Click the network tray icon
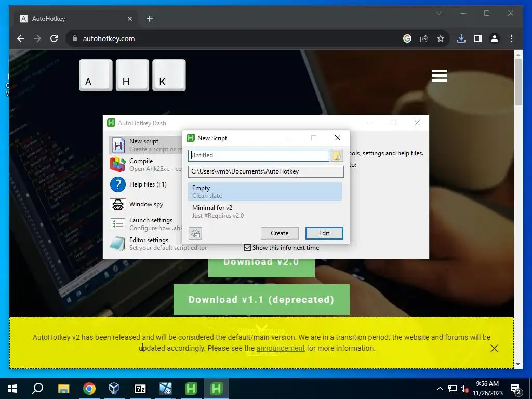 point(453,389)
